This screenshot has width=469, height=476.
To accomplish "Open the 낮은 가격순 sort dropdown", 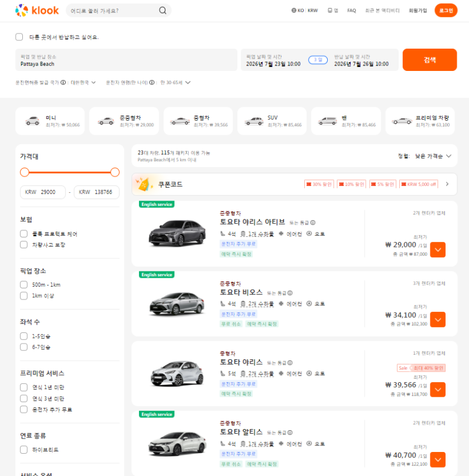I will click(x=433, y=156).
